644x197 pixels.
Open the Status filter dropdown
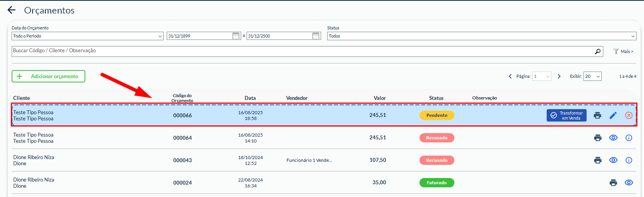(x=482, y=36)
